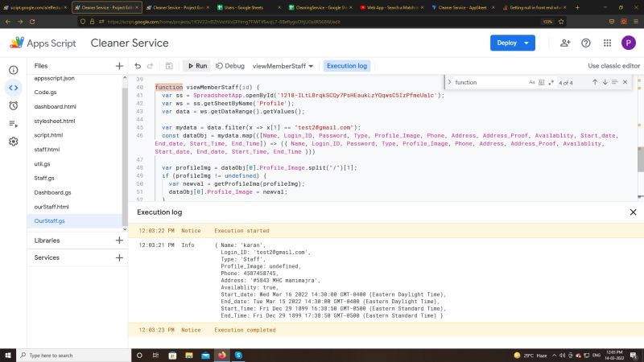The width and height of the screenshot is (644, 362).
Task: Open Firefox icon in taskbar
Action: [222, 356]
